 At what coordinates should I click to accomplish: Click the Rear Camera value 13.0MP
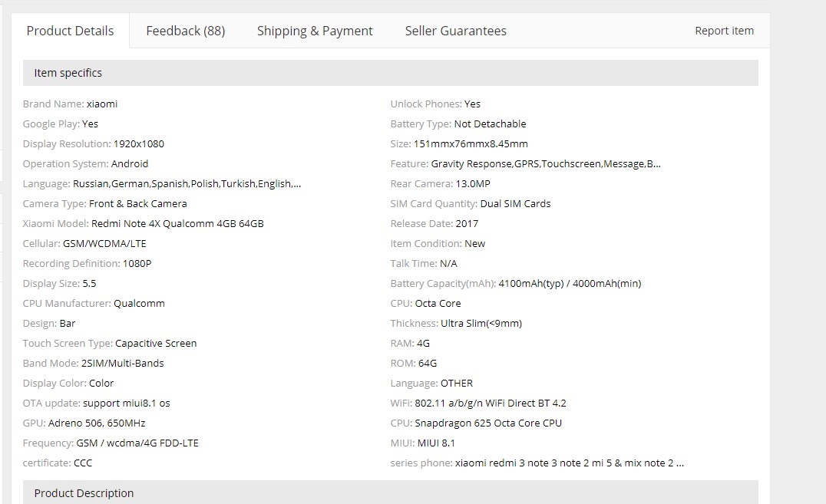(x=473, y=183)
